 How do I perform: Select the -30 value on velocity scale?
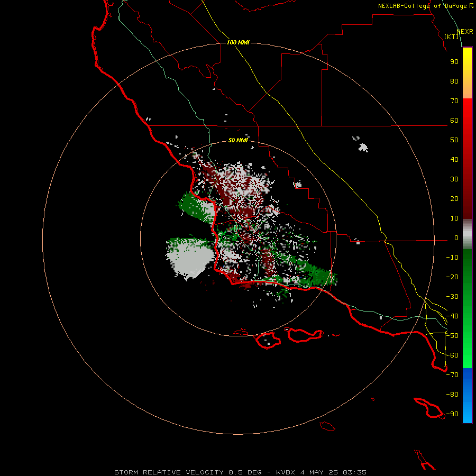pyautogui.click(x=452, y=297)
